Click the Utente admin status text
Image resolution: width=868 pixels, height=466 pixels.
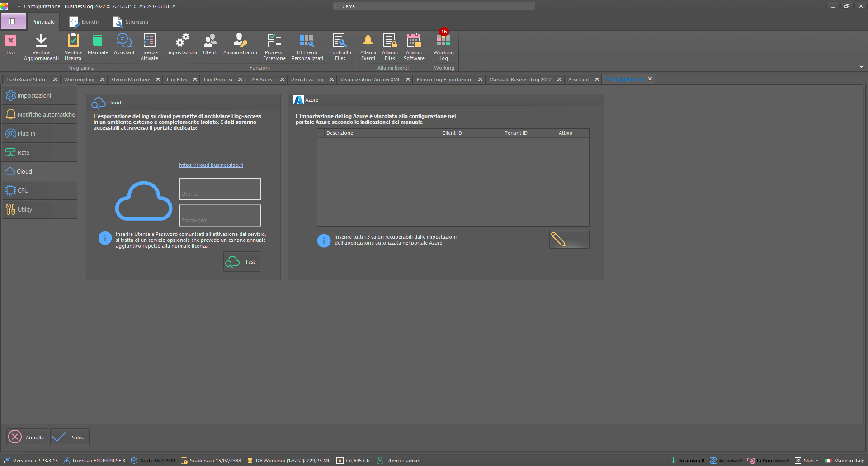coord(403,461)
